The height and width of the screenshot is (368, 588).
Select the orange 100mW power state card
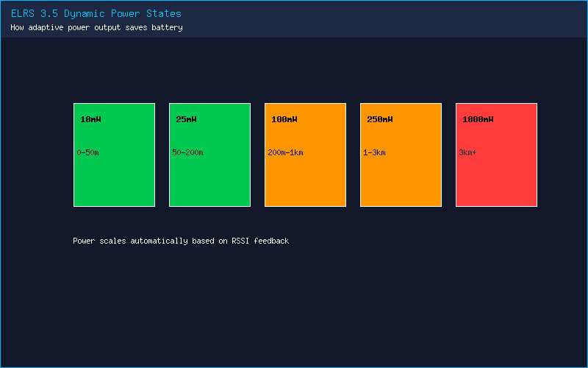305,155
